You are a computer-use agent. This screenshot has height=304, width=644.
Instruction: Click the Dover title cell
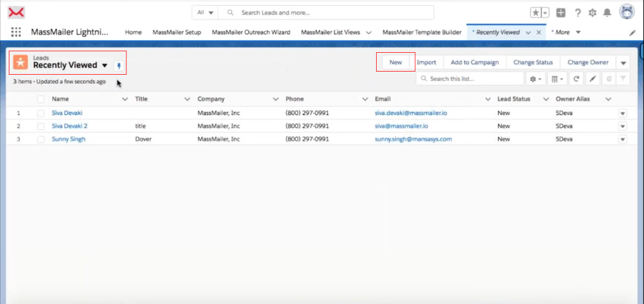(143, 139)
